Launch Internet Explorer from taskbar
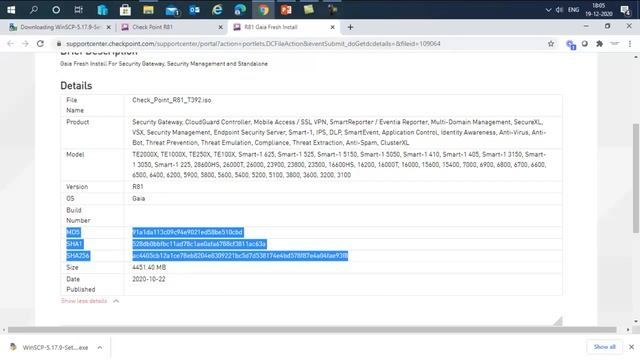 217,9
